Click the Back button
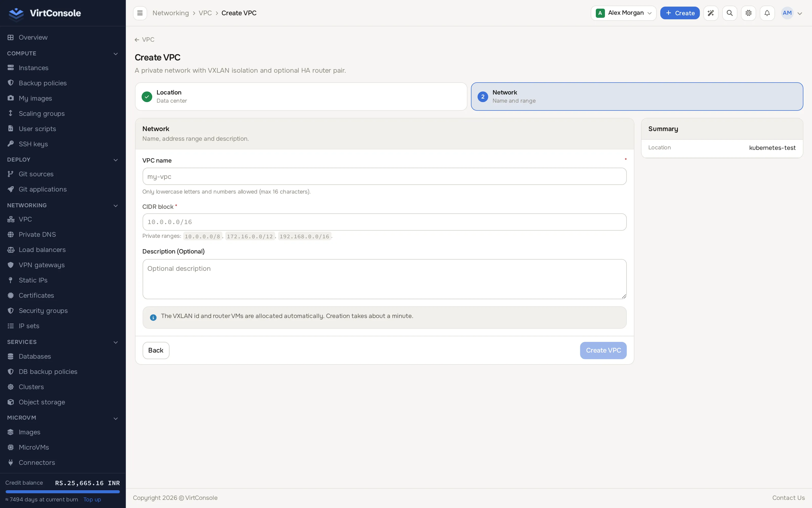 coord(156,351)
